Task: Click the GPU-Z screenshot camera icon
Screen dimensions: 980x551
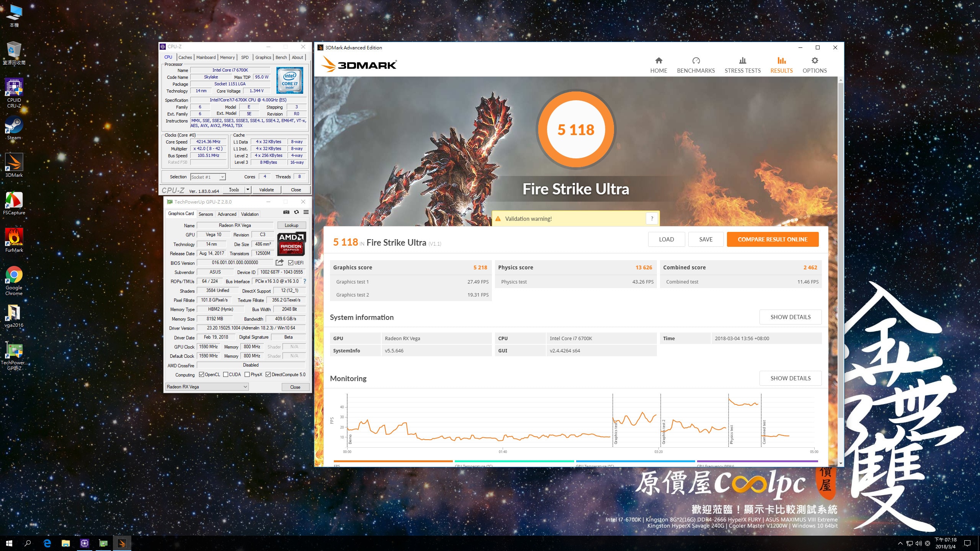Action: pos(286,212)
